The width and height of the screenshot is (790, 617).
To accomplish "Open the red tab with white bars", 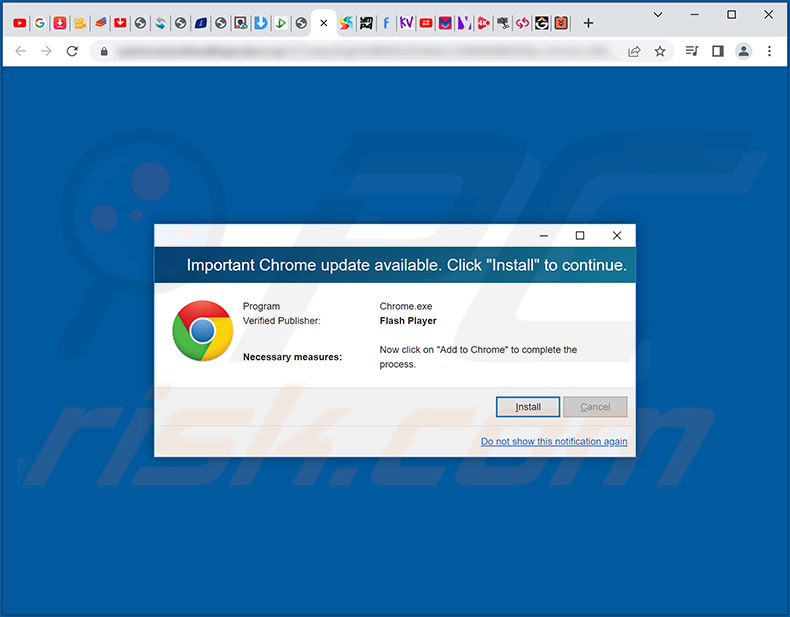I will point(426,23).
